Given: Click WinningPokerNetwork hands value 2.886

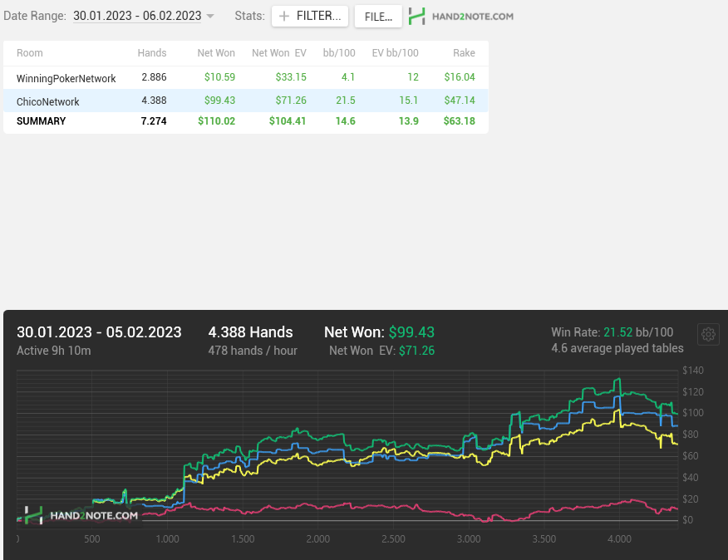Looking at the screenshot, I should point(154,77).
